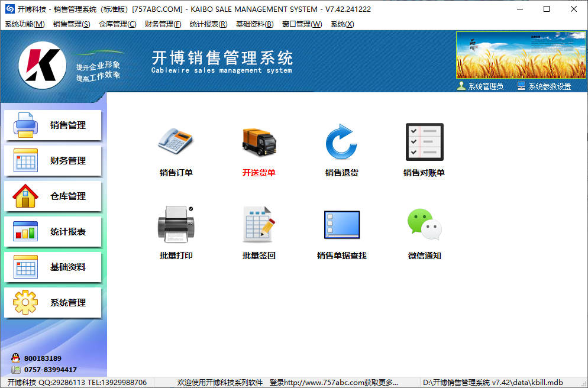This screenshot has width=588, height=388.
Task: Click QQ number 800183189
Action: (x=43, y=358)
